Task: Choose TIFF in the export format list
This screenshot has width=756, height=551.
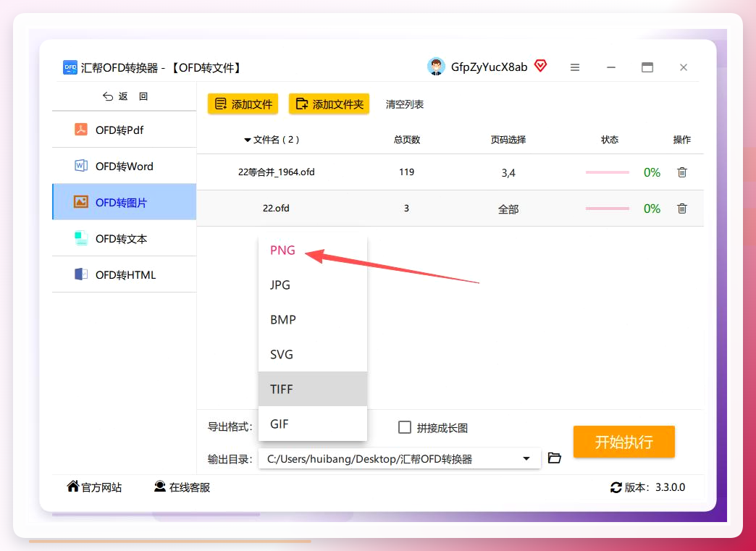Action: click(312, 389)
